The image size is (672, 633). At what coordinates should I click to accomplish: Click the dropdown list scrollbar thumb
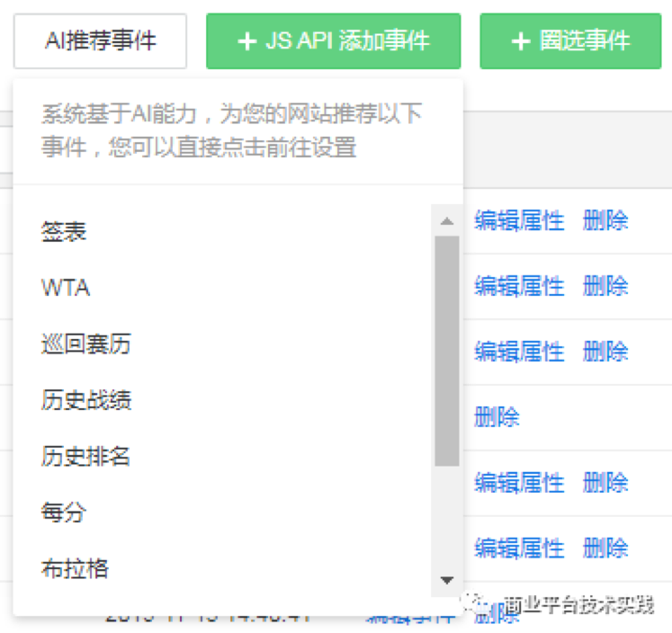(x=447, y=351)
